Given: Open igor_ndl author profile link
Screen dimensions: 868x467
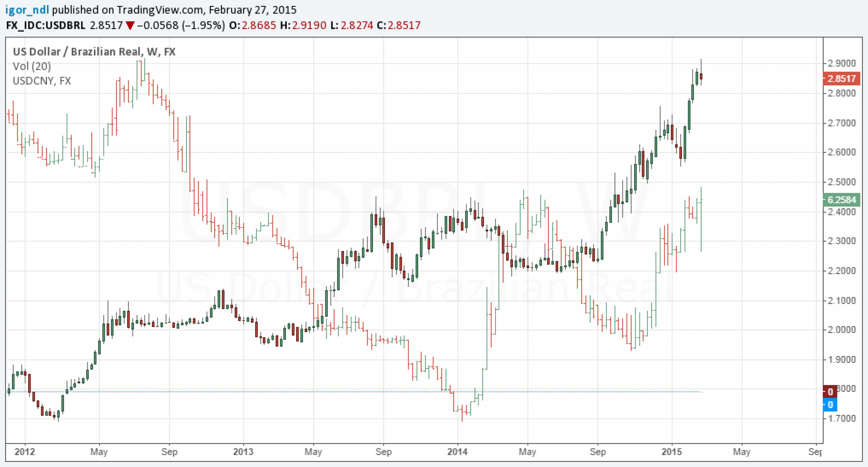Looking at the screenshot, I should coord(27,10).
